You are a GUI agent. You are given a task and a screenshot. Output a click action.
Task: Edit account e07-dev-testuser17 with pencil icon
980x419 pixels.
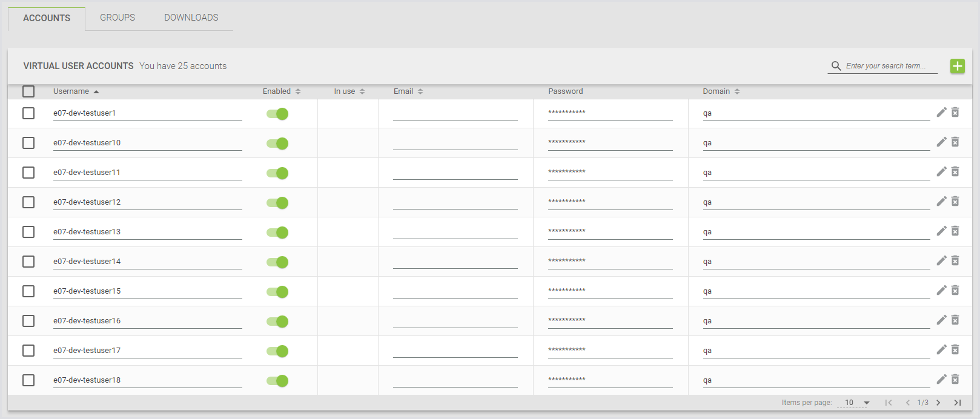[x=941, y=349]
